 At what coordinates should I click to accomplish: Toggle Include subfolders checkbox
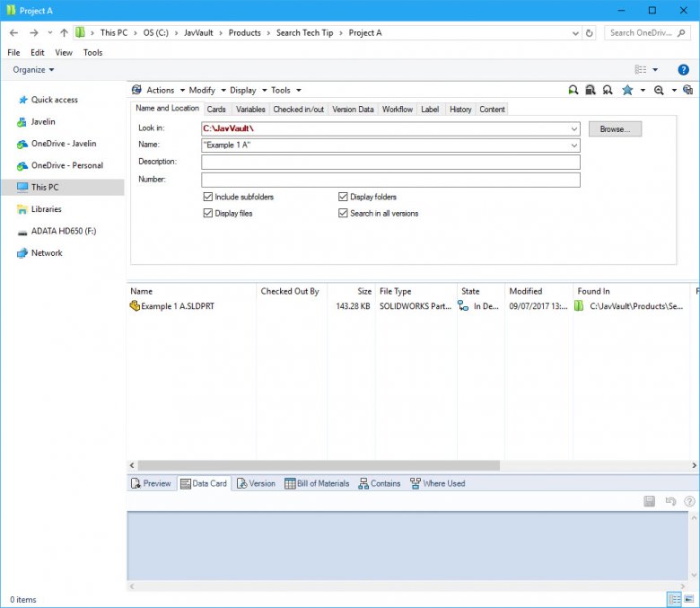click(207, 197)
